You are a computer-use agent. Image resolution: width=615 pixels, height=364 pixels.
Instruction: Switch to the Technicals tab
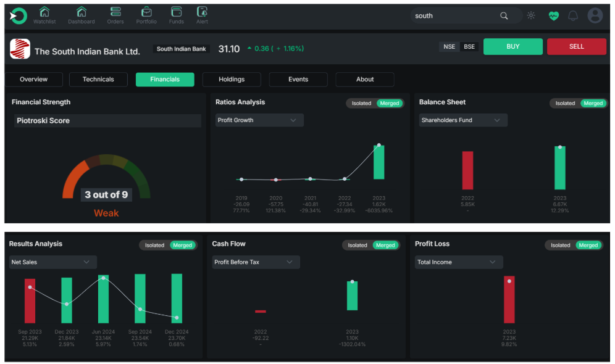coord(98,80)
